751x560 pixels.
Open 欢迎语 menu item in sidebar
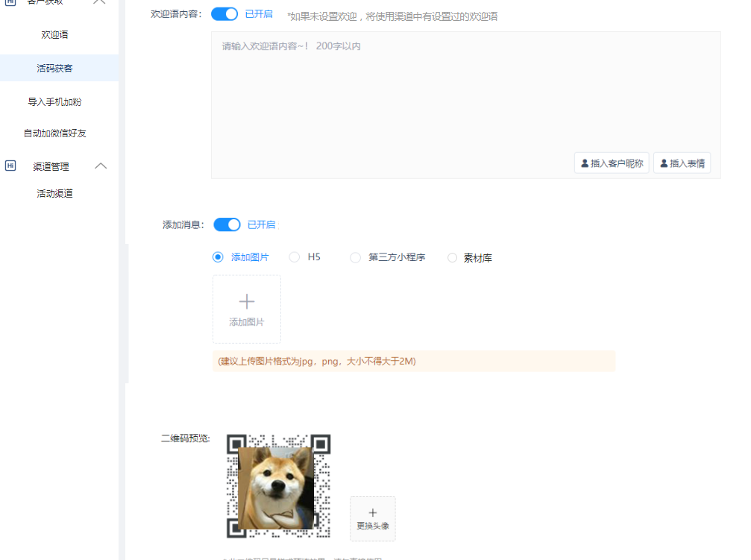tap(54, 34)
